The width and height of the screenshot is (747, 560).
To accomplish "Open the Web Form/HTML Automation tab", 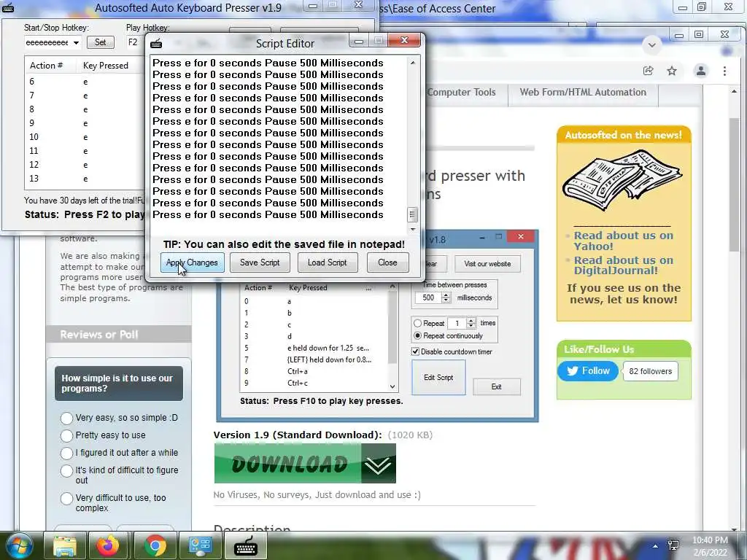I will [x=583, y=93].
